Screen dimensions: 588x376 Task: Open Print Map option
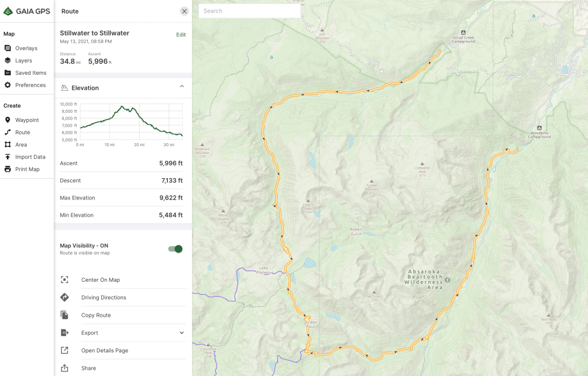pyautogui.click(x=27, y=169)
